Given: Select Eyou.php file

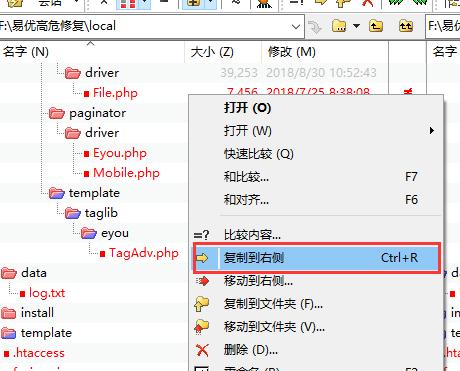Looking at the screenshot, I should (115, 153).
